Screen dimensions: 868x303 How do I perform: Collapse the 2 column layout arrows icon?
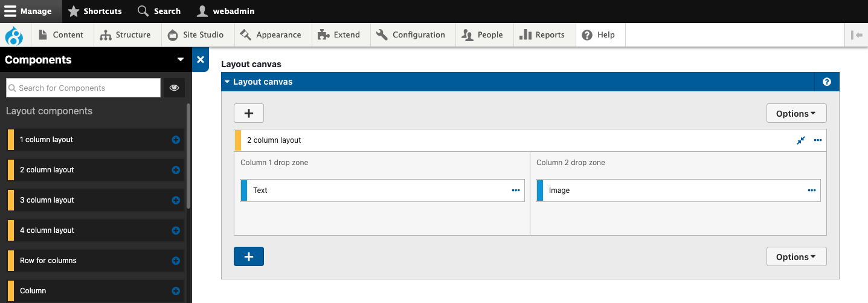coord(801,140)
